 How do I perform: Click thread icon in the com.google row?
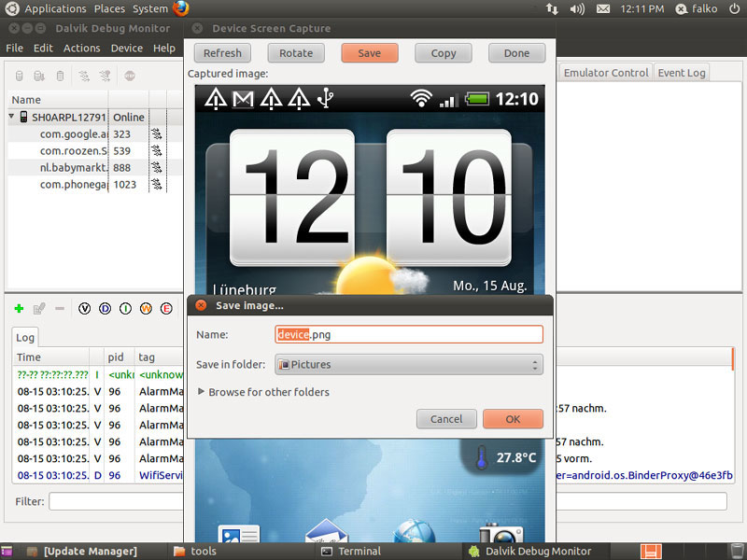click(157, 134)
